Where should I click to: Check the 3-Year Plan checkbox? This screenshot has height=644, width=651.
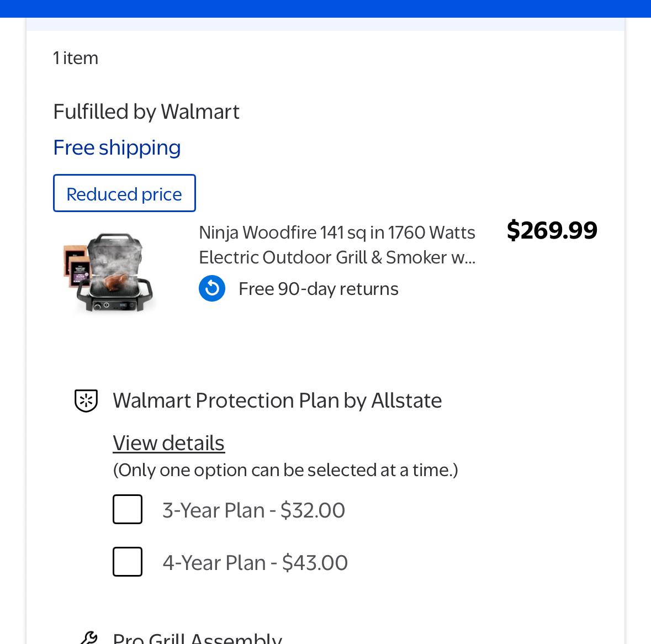128,509
